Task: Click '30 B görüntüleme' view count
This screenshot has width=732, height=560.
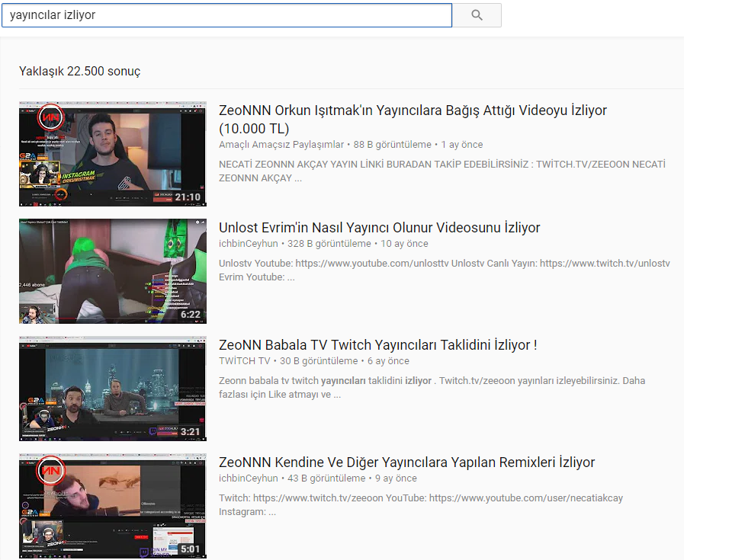Action: pos(319,361)
